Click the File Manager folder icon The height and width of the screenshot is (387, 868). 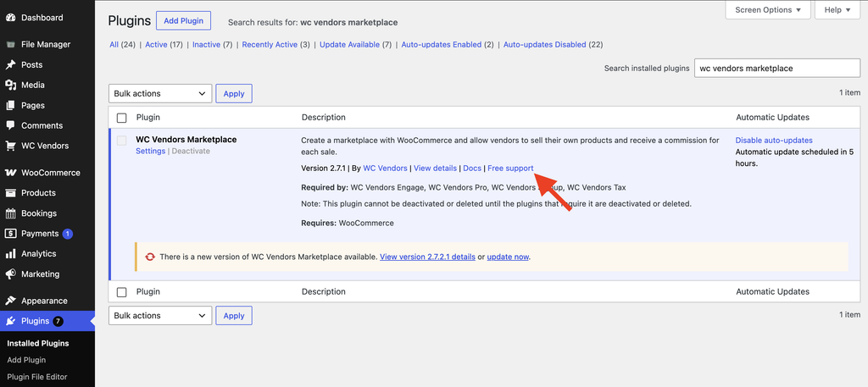10,44
